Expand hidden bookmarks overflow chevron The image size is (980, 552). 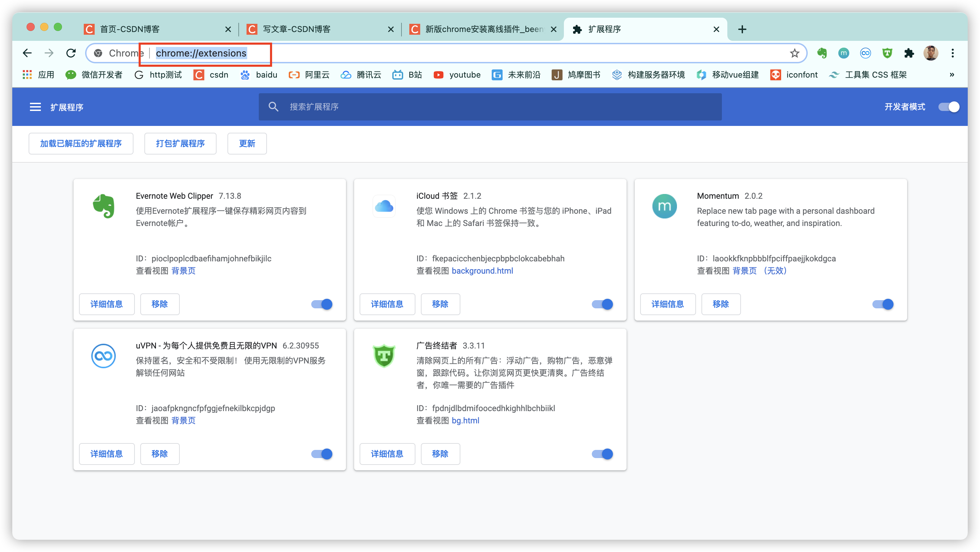(x=951, y=75)
